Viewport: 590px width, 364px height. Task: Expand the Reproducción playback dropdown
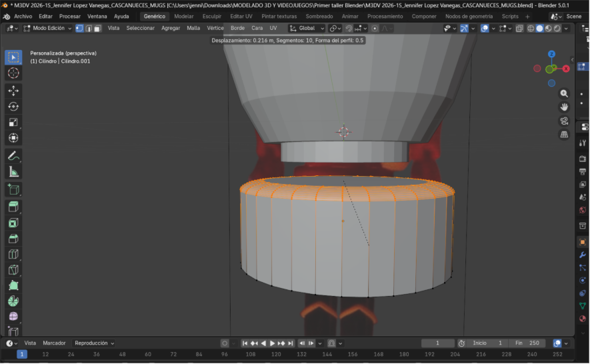pos(94,343)
